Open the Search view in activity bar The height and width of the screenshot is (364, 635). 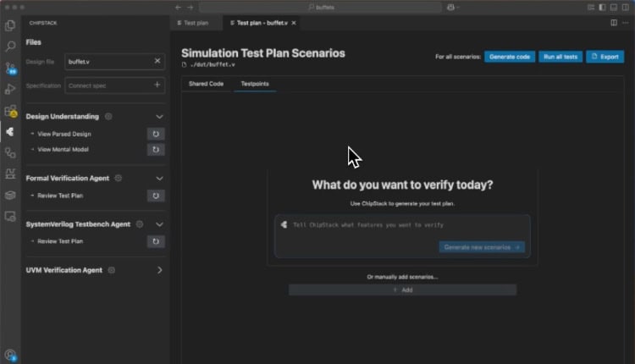(x=10, y=47)
